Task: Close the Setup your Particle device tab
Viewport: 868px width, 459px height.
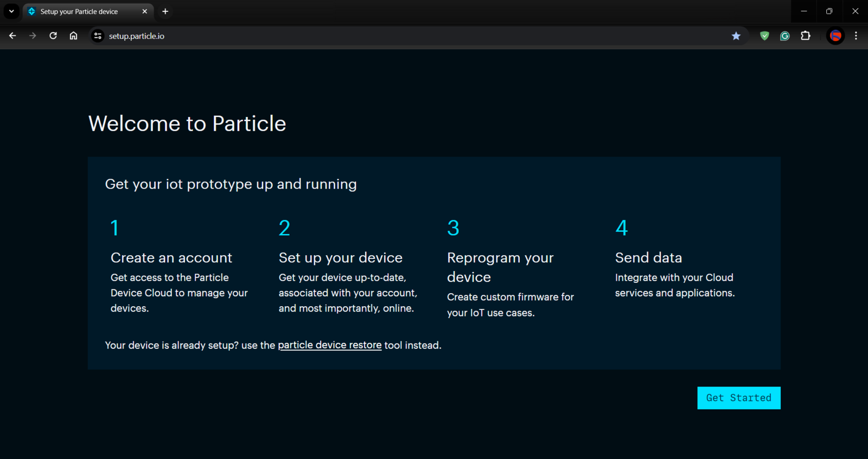Action: pos(145,11)
